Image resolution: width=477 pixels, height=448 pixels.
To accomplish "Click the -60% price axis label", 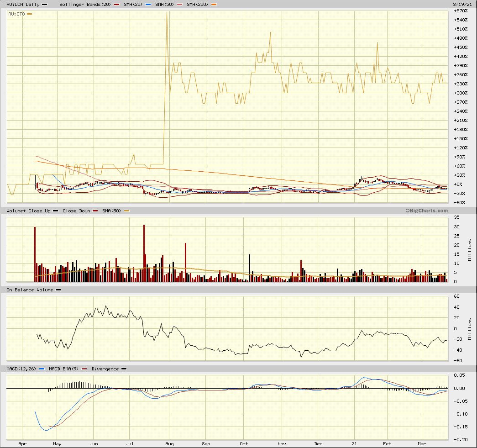I will pos(459,202).
